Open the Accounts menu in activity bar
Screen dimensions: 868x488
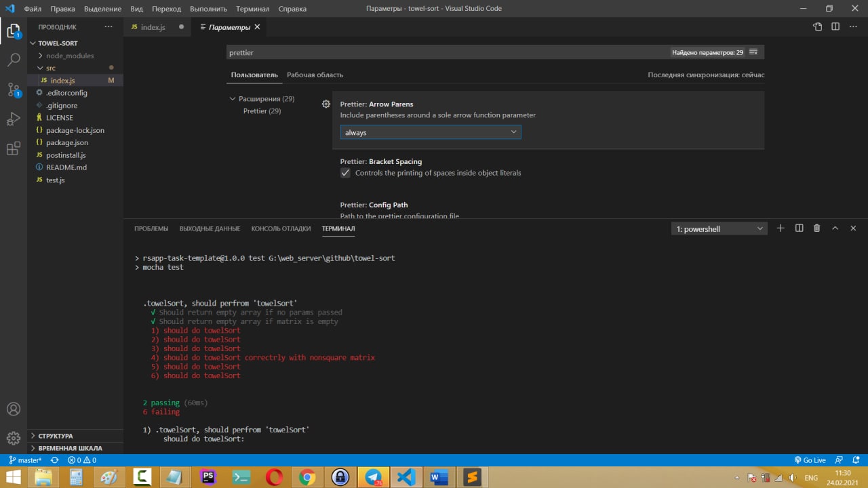[x=13, y=409]
